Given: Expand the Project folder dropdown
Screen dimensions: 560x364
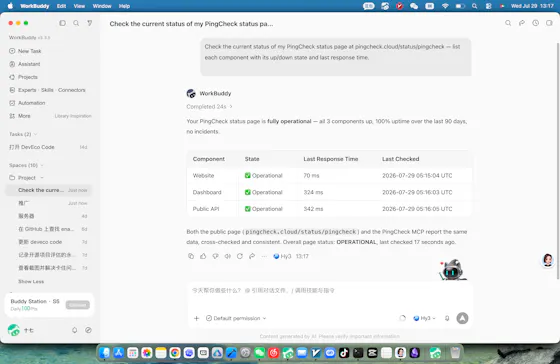Looking at the screenshot, I should click(x=42, y=178).
